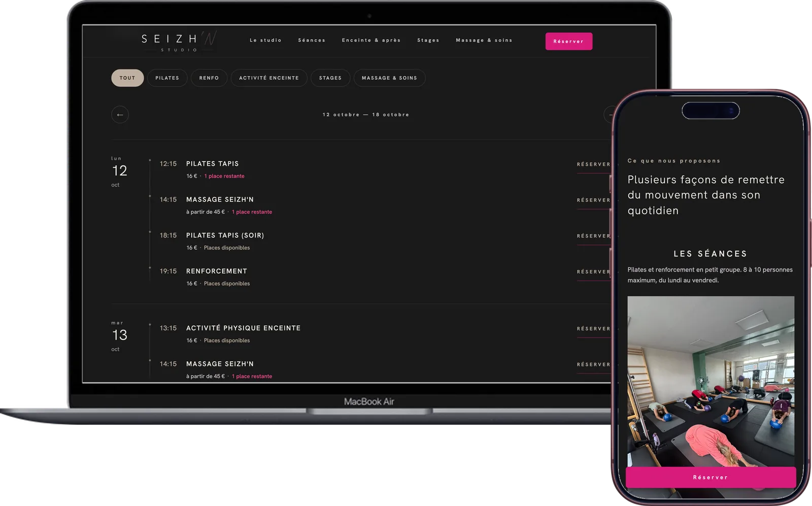Tap phone's pink Réserver bottom button
The image size is (812, 506).
point(710,478)
